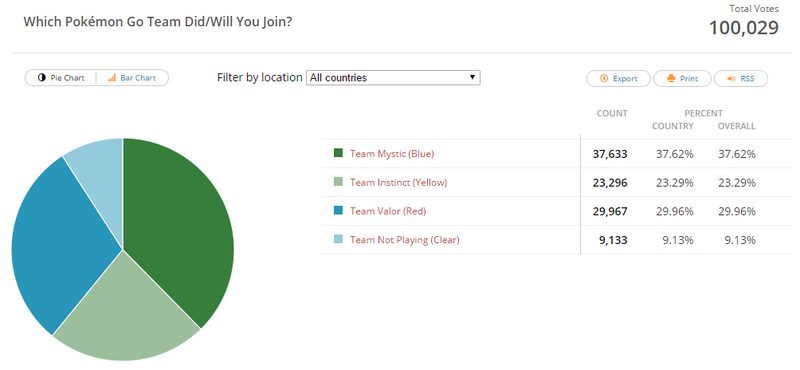The width and height of the screenshot is (800, 370).
Task: Click the printer icon
Action: pos(671,79)
